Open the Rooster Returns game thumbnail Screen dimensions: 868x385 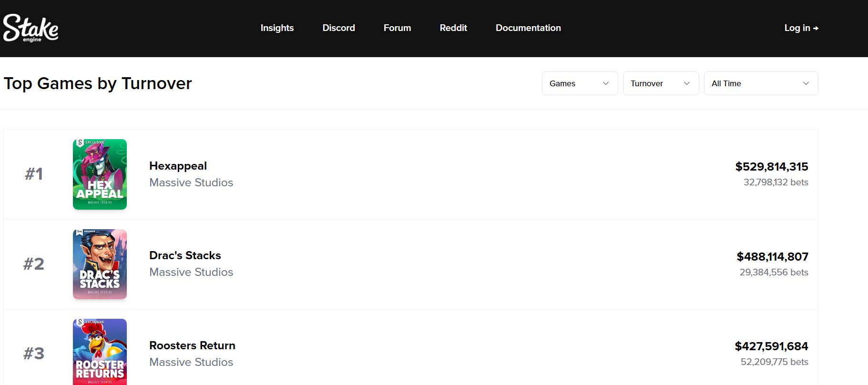click(100, 352)
